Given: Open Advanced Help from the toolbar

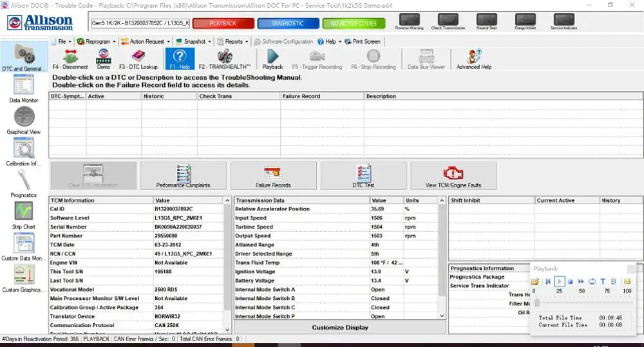Looking at the screenshot, I should click(473, 59).
